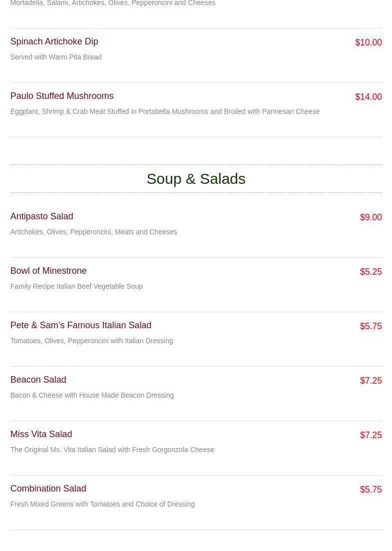The width and height of the screenshot is (392, 551).
Task: Click the $9.00 Antipasto Salad price
Action: pyautogui.click(x=371, y=217)
